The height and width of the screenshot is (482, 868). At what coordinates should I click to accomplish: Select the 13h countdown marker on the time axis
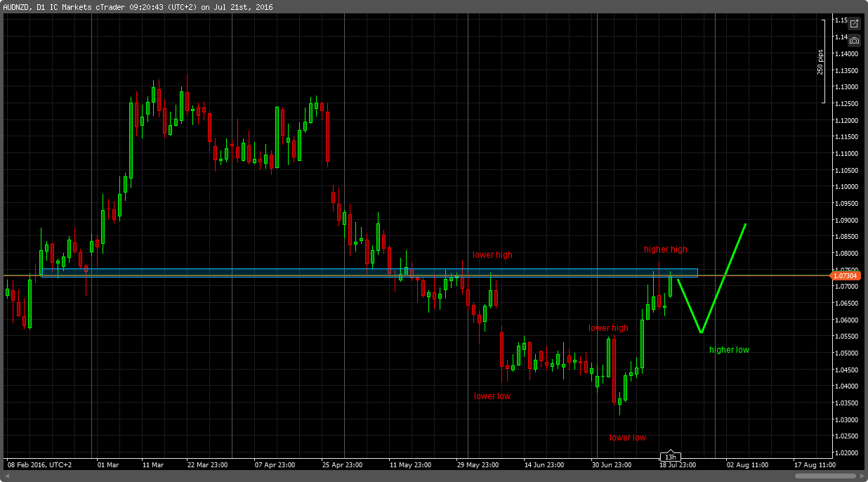[671, 457]
